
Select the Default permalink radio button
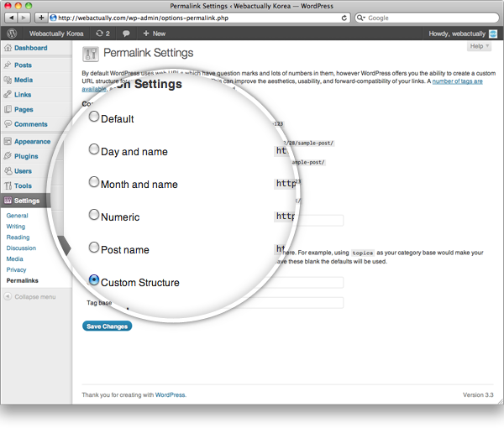click(94, 116)
